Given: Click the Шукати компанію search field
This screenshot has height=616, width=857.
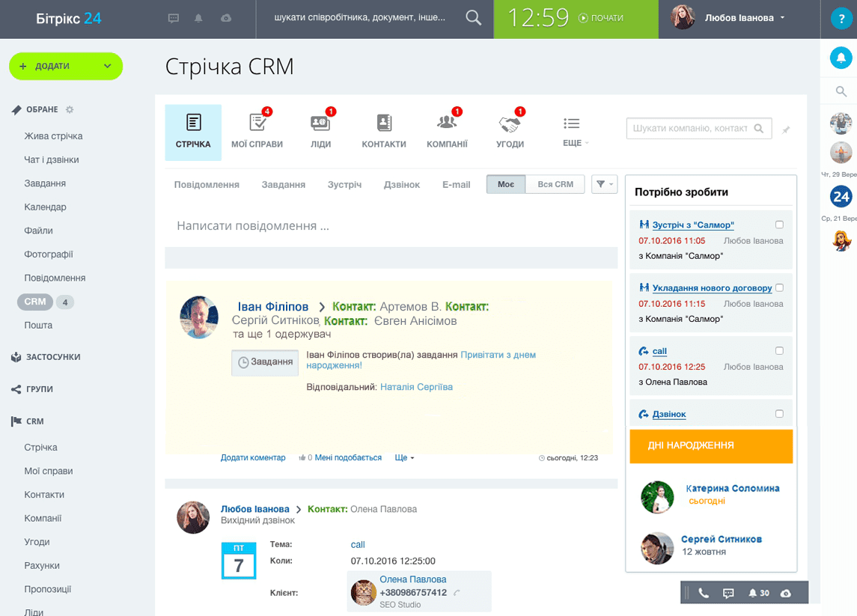Looking at the screenshot, I should [x=690, y=129].
